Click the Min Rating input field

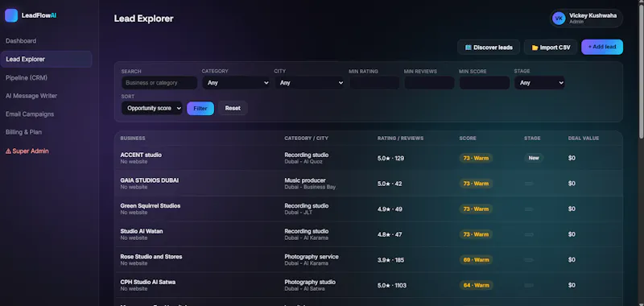click(x=374, y=83)
